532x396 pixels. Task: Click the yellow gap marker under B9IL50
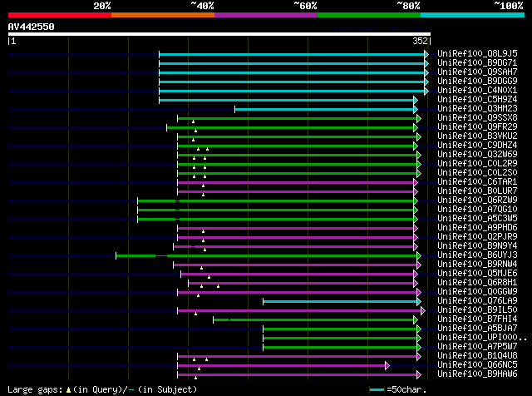[x=196, y=314]
